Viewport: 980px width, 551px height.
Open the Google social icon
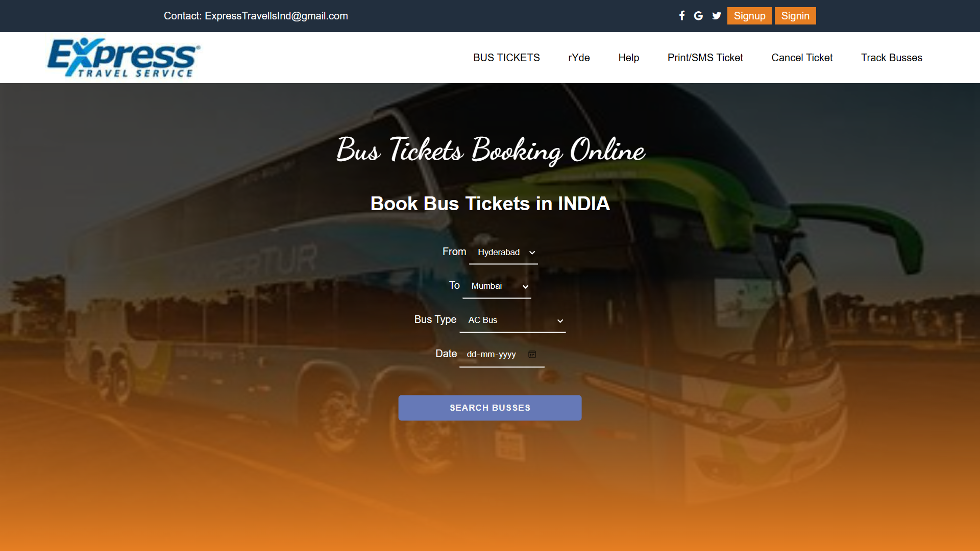[699, 16]
